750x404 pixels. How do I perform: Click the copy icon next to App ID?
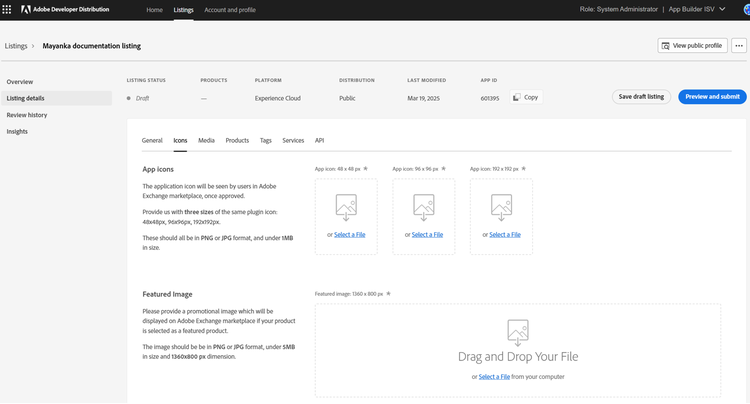click(x=517, y=97)
